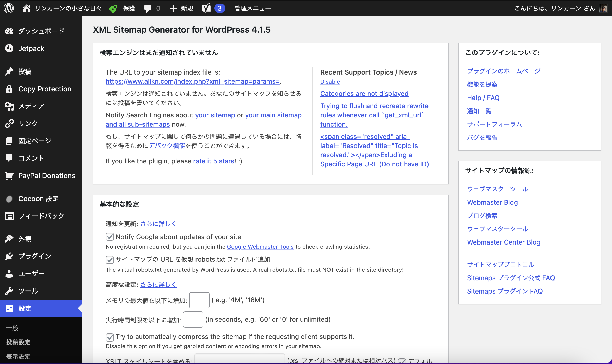The height and width of the screenshot is (364, 612).
Task: Open Webmaster Blog link
Action: 492,202
